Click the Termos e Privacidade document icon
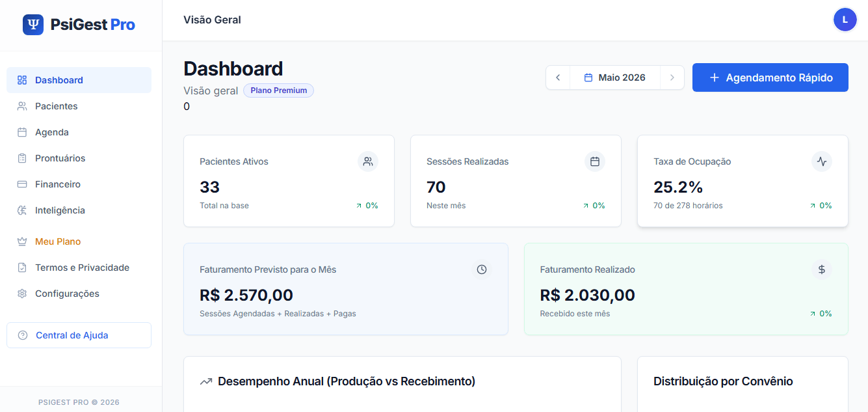Screen dimensions: 868x412 coord(22,268)
